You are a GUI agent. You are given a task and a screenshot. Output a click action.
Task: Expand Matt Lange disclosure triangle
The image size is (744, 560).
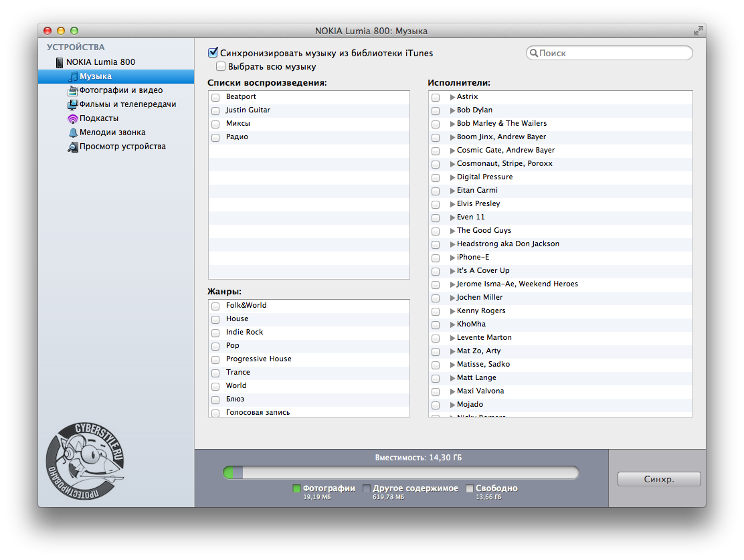(452, 378)
